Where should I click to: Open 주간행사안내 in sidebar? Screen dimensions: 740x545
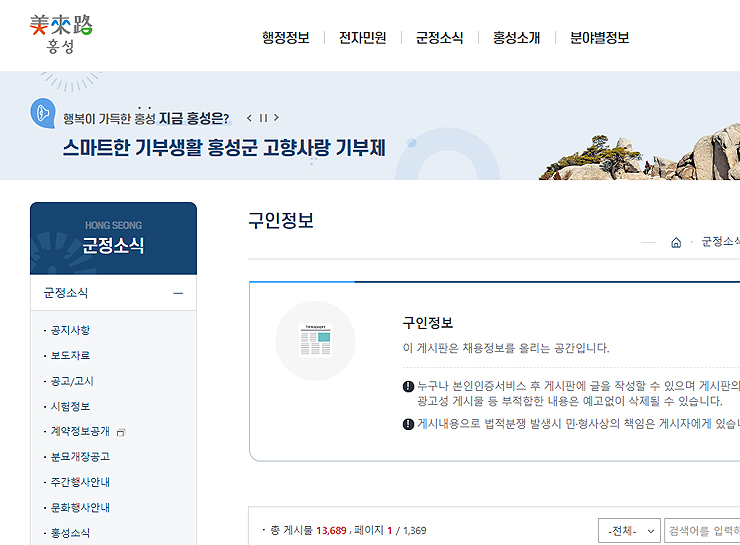pyautogui.click(x=80, y=482)
